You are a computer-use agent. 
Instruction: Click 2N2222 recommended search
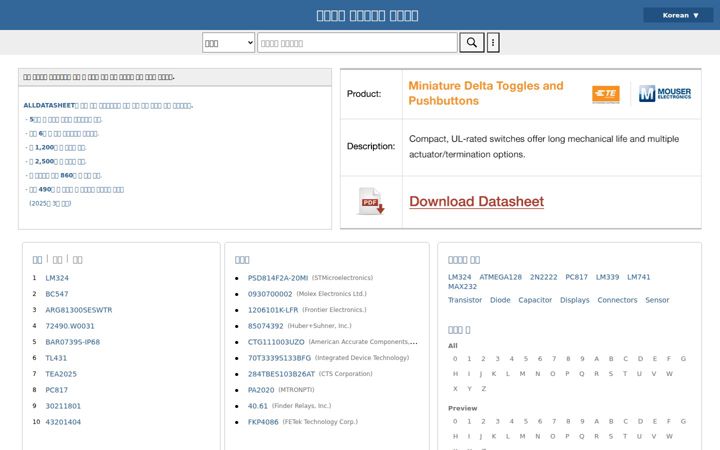pyautogui.click(x=544, y=277)
